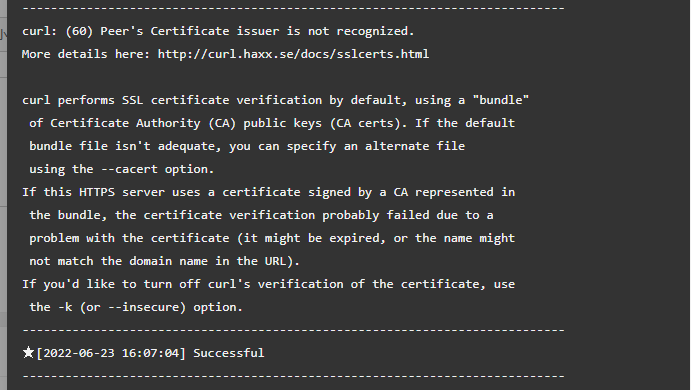This screenshot has width=691, height=390.
Task: Click the timestamp [2022-06-23 16:07:04]
Action: (111, 353)
